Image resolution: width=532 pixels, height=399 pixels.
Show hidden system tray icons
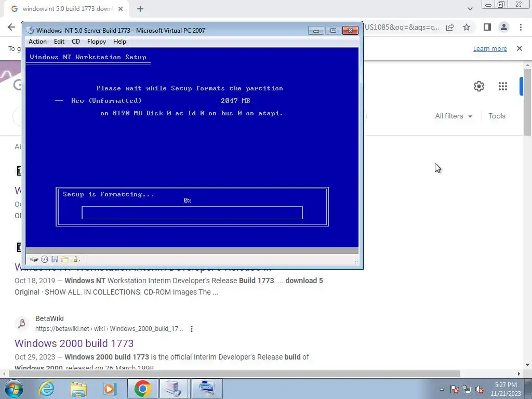pyautogui.click(x=442, y=389)
